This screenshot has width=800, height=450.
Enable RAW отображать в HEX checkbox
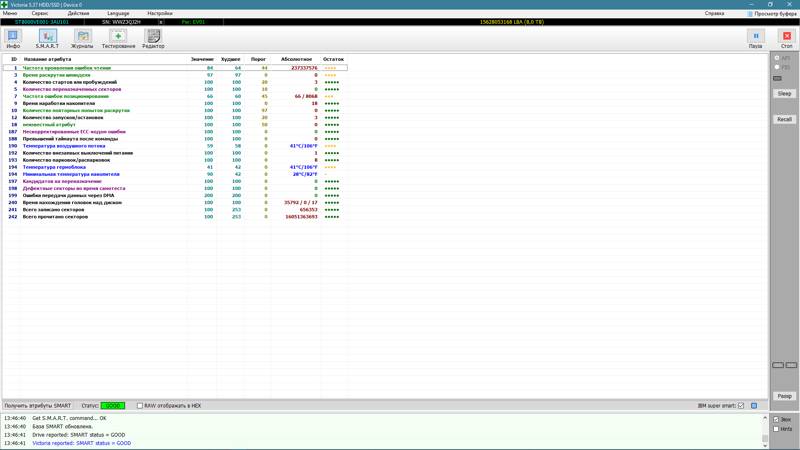140,406
